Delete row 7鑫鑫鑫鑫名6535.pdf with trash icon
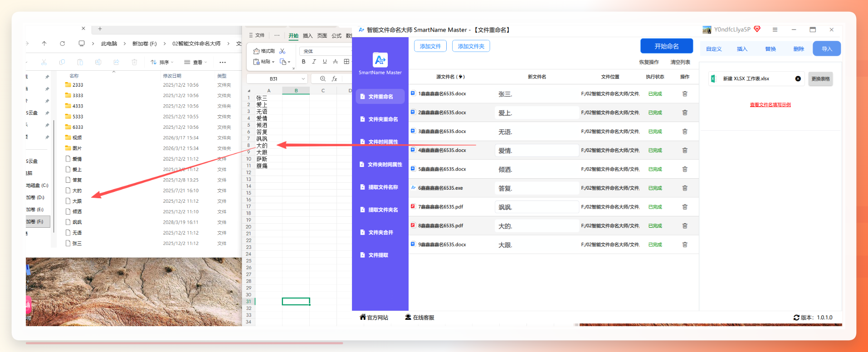Viewport: 868px width, 352px height. point(685,207)
